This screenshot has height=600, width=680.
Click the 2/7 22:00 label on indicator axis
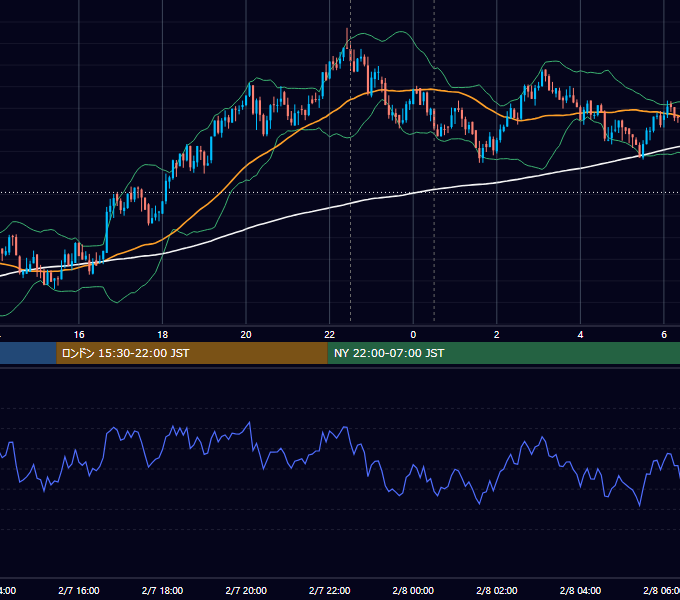(330, 590)
